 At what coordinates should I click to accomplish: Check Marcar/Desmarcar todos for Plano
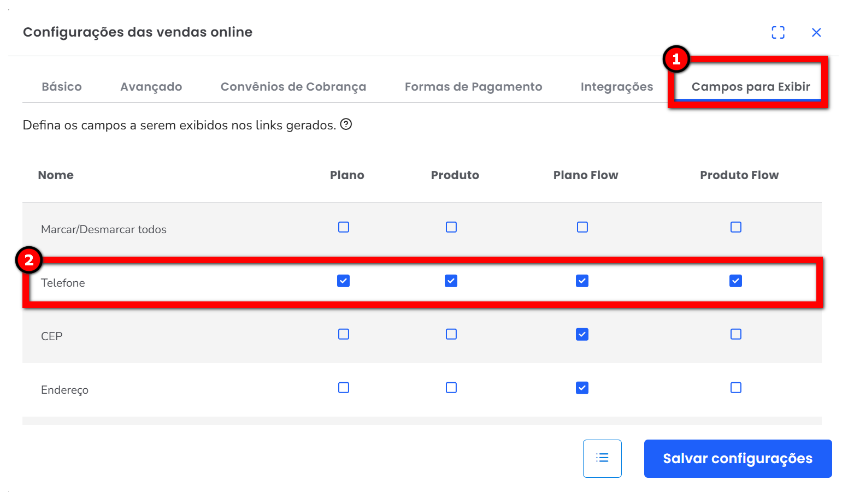[344, 227]
